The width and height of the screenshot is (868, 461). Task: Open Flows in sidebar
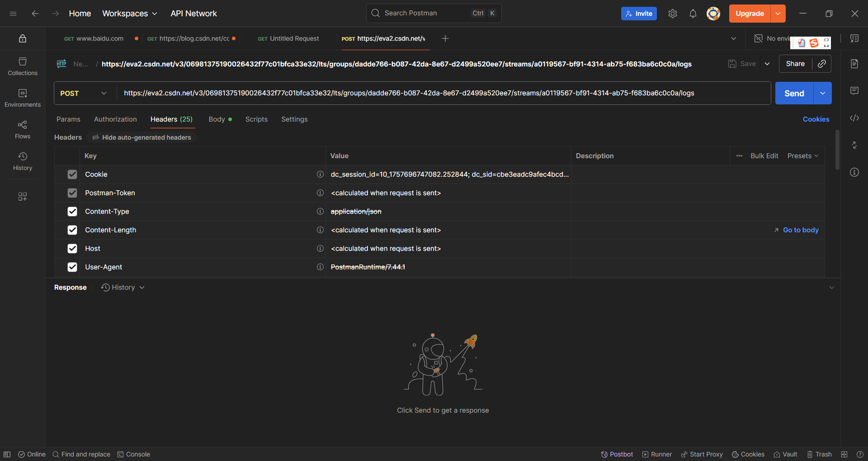23,130
